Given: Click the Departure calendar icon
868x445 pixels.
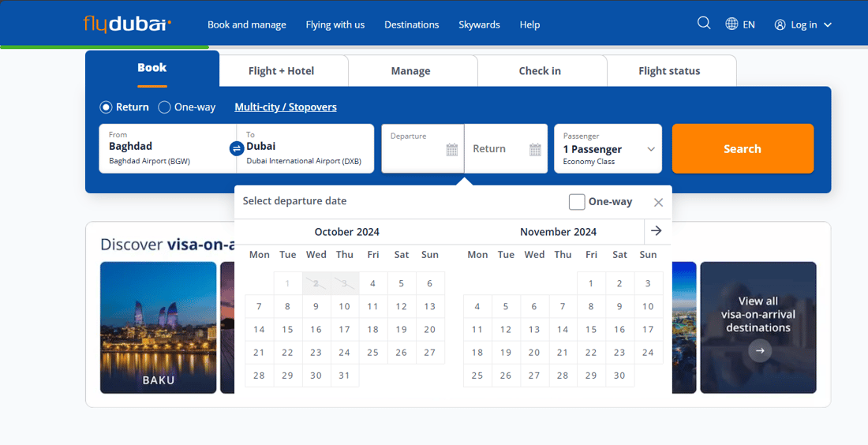Looking at the screenshot, I should point(451,149).
